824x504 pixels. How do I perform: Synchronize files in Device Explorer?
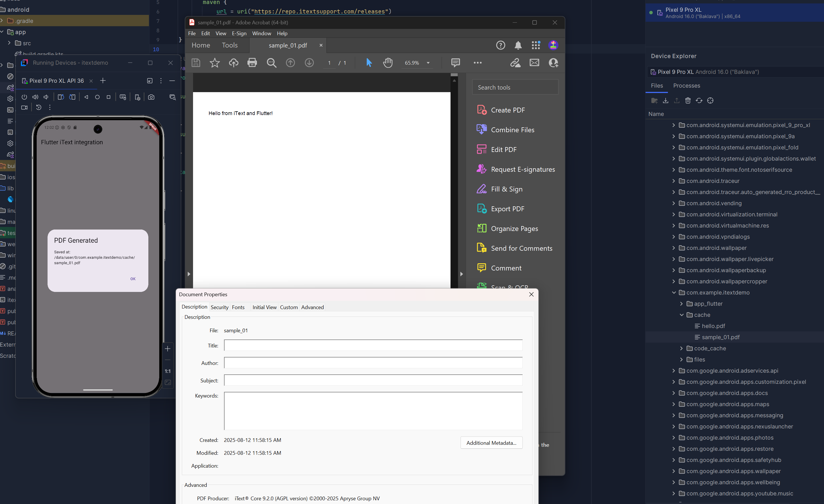pyautogui.click(x=699, y=100)
